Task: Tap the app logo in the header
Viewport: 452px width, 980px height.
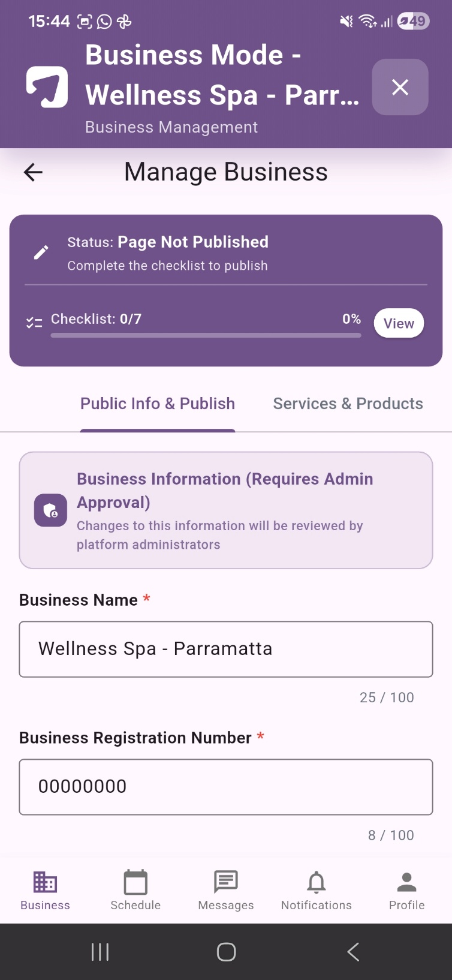Action: (x=47, y=87)
